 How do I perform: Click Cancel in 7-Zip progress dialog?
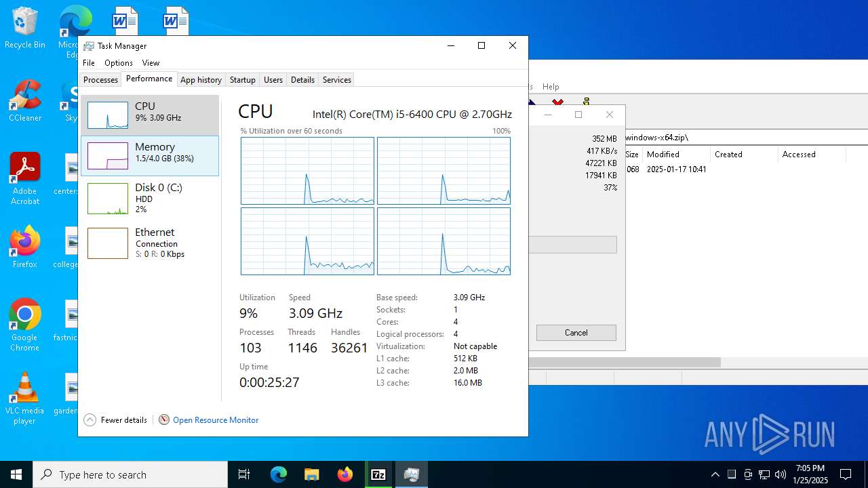pos(576,333)
